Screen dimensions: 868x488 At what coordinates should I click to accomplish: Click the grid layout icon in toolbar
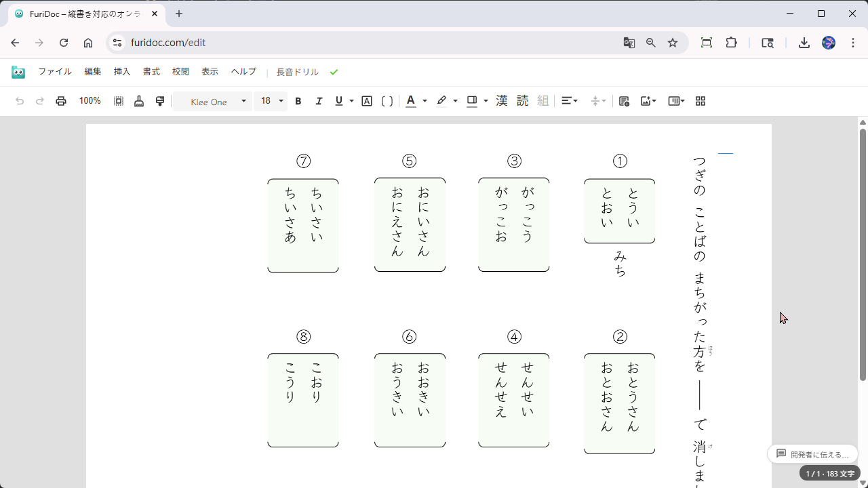click(701, 101)
